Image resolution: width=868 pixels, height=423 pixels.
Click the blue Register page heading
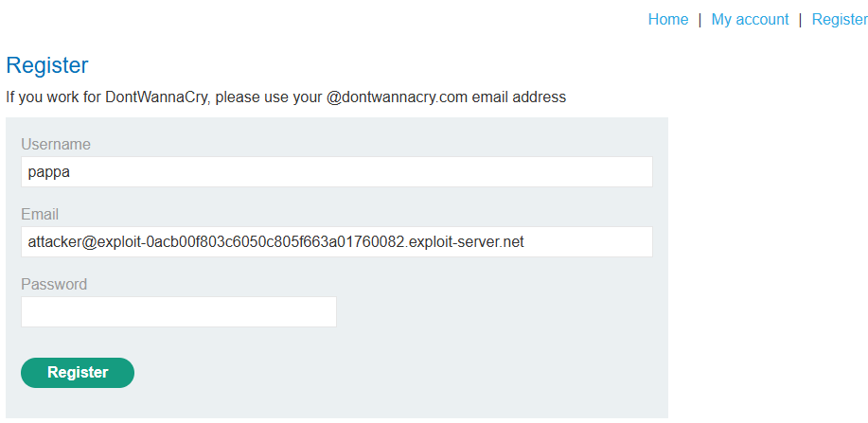coord(47,65)
